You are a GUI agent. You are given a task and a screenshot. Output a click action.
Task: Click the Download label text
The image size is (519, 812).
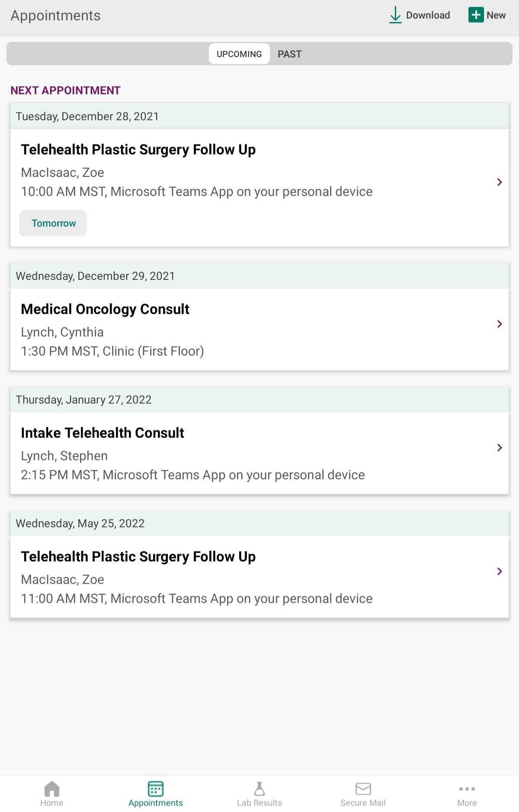point(428,15)
